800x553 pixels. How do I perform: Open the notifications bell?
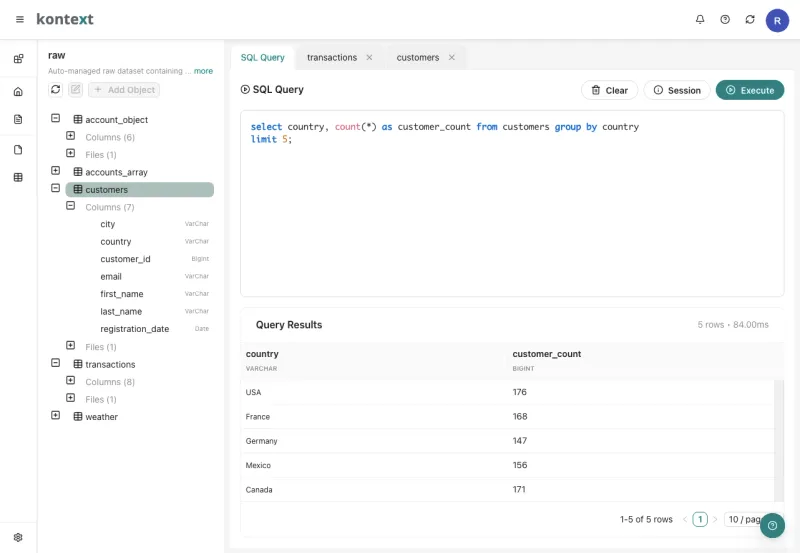tap(700, 19)
